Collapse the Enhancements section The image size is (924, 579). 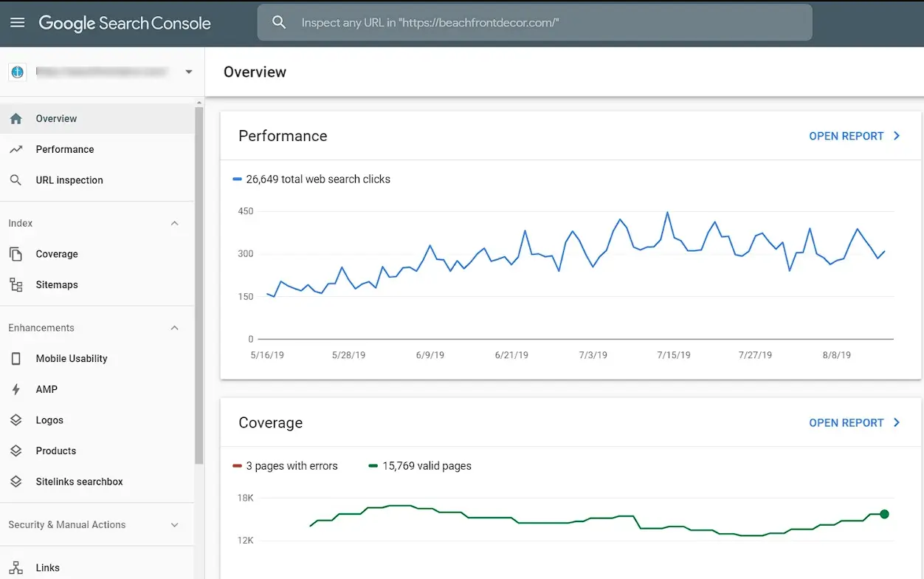pyautogui.click(x=175, y=328)
